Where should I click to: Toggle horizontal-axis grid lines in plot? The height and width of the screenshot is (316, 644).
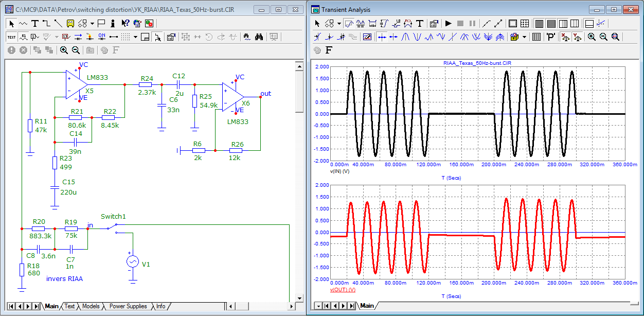[x=551, y=23]
